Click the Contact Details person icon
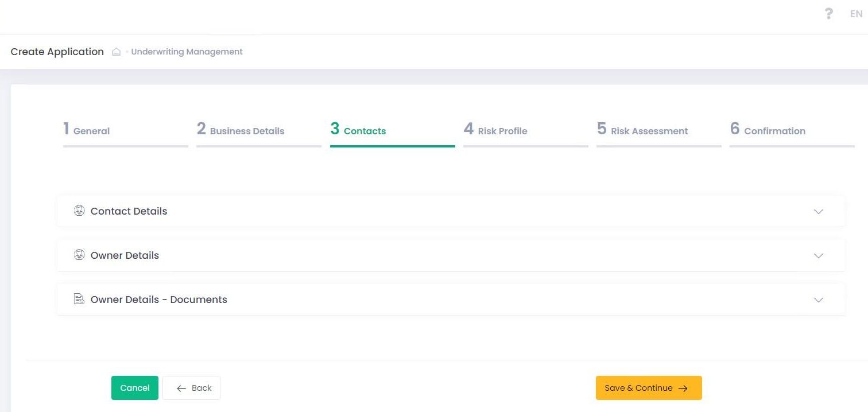The height and width of the screenshot is (412, 868). [x=79, y=211]
